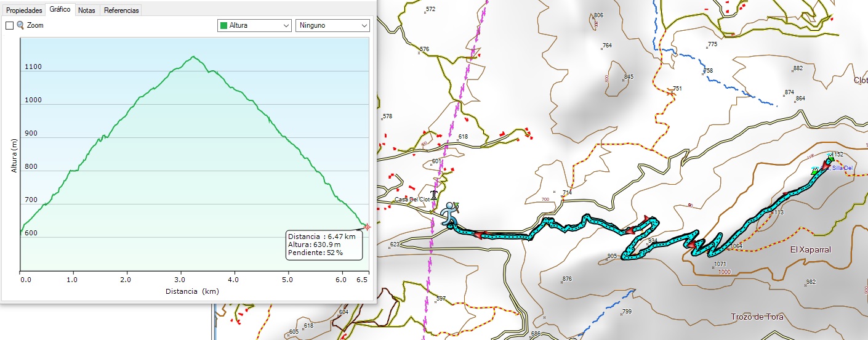Click the Casa Del Clot map label
Screen dimensions: 868x340
tap(412, 200)
